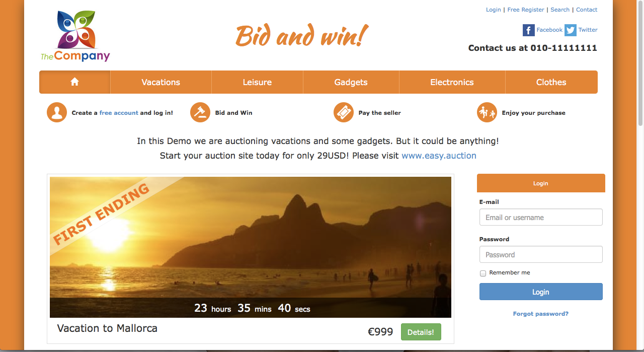Click the Facebook icon
This screenshot has height=352, width=644.
tap(528, 30)
